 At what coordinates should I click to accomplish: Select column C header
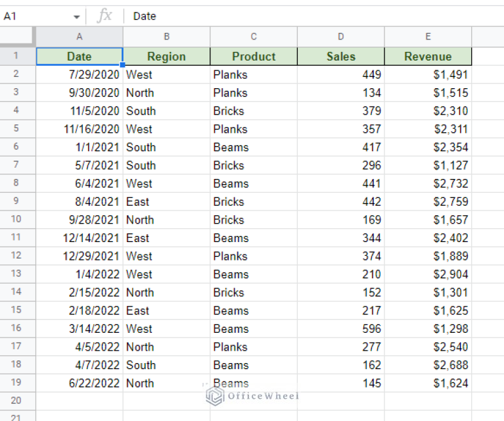coord(254,37)
